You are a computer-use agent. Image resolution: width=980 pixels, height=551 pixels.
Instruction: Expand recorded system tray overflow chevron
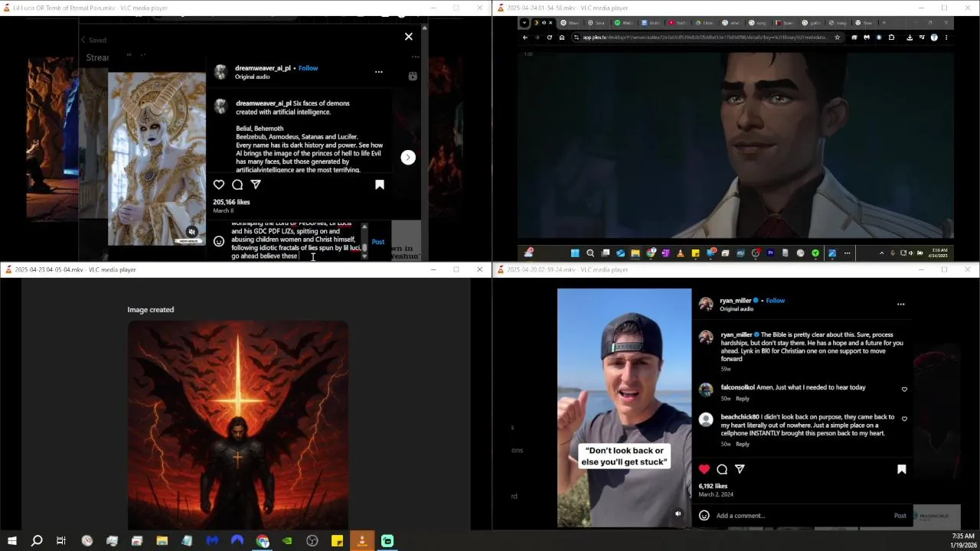pos(881,253)
